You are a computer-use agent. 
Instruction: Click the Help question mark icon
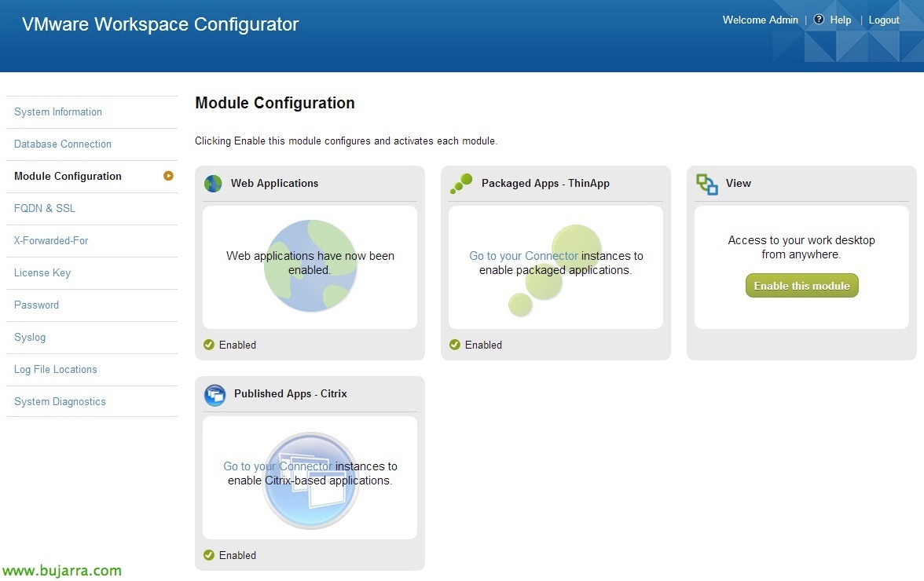click(x=819, y=20)
